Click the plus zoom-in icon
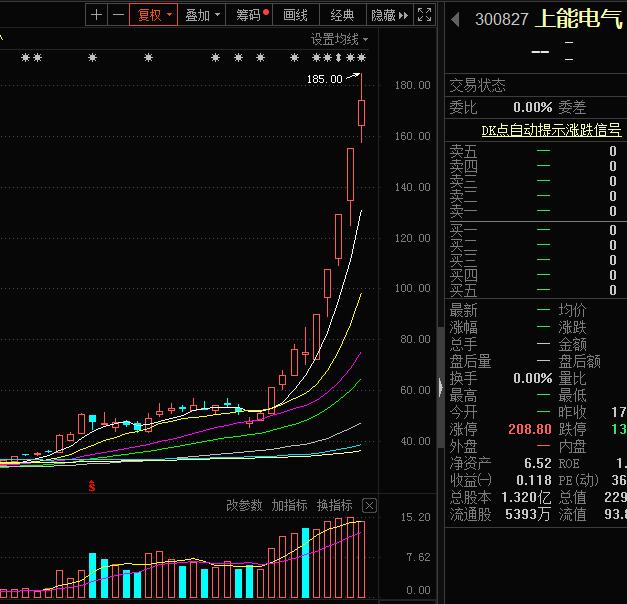The width and height of the screenshot is (627, 604). tap(96, 15)
